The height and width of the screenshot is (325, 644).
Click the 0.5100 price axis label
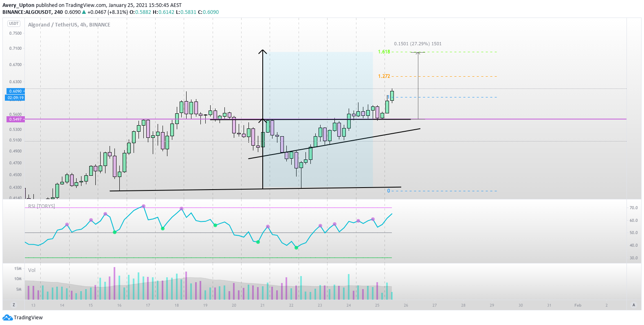point(15,140)
